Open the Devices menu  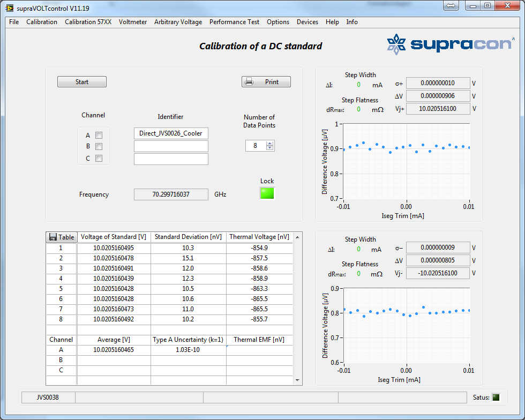tap(307, 22)
